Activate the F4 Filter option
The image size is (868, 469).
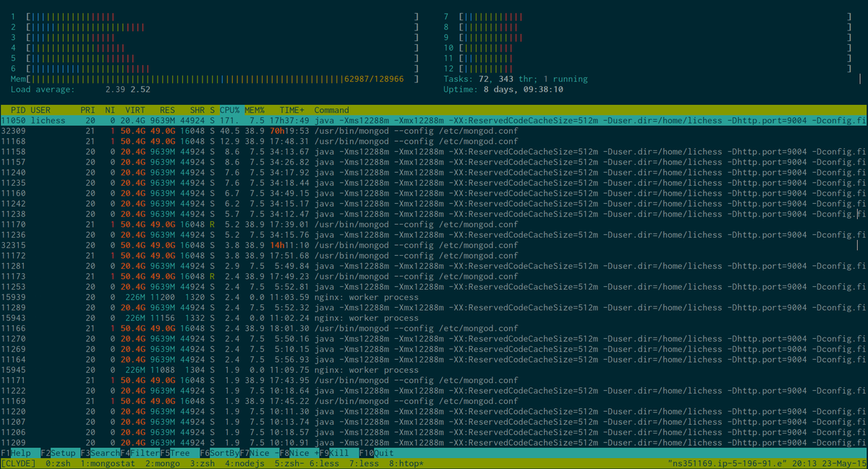[140, 452]
